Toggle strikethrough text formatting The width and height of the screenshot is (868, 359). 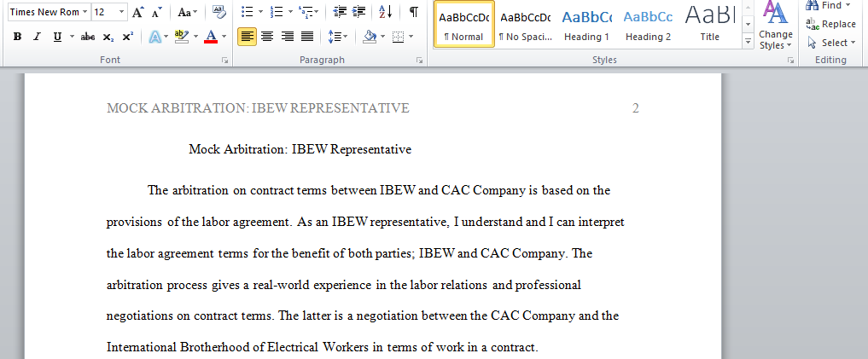coord(87,37)
